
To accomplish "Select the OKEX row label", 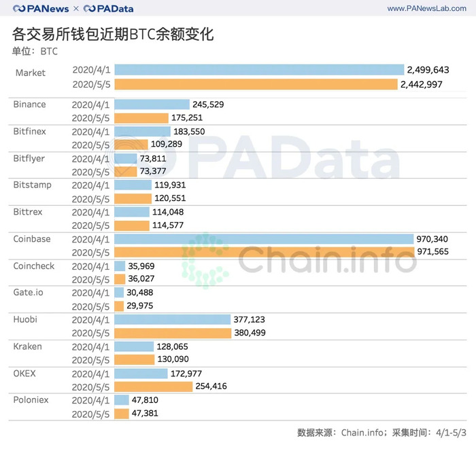I will point(24,373).
